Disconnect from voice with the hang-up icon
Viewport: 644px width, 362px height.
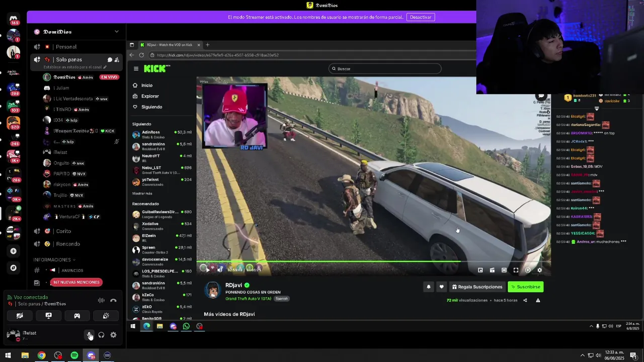(x=113, y=300)
